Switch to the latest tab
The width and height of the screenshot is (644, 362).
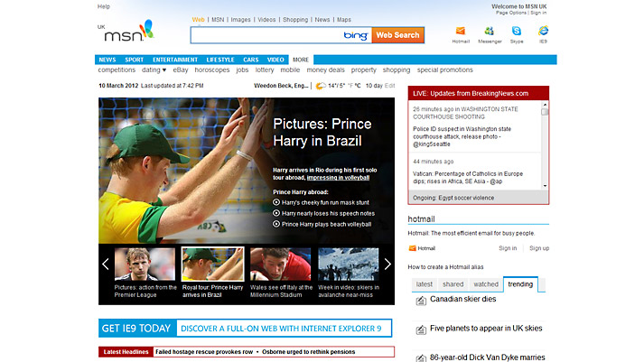[x=423, y=284]
